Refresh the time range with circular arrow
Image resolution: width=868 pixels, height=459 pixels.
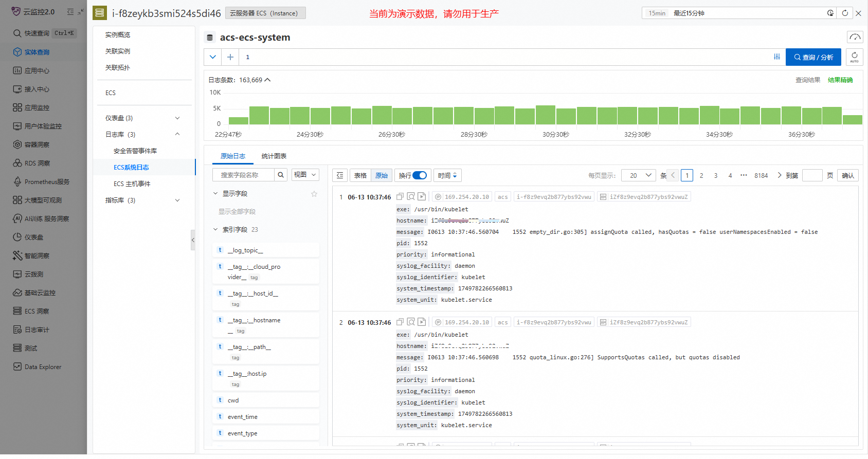click(845, 13)
